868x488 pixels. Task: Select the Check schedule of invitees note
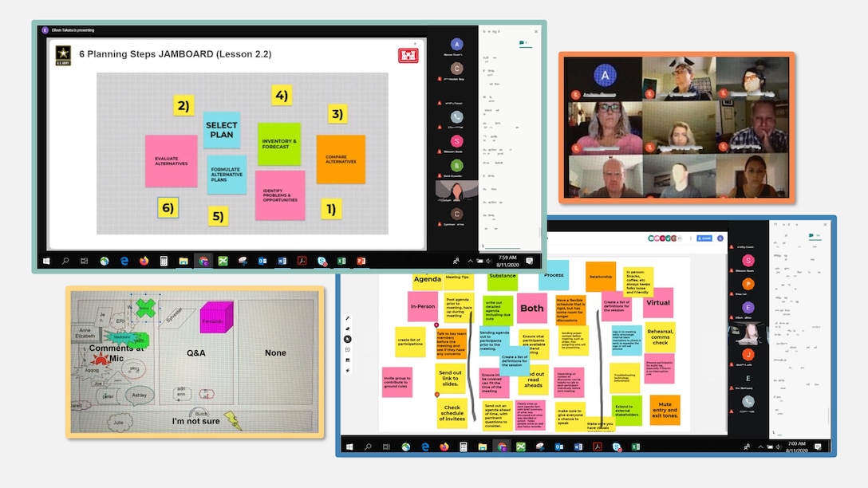[452, 413]
